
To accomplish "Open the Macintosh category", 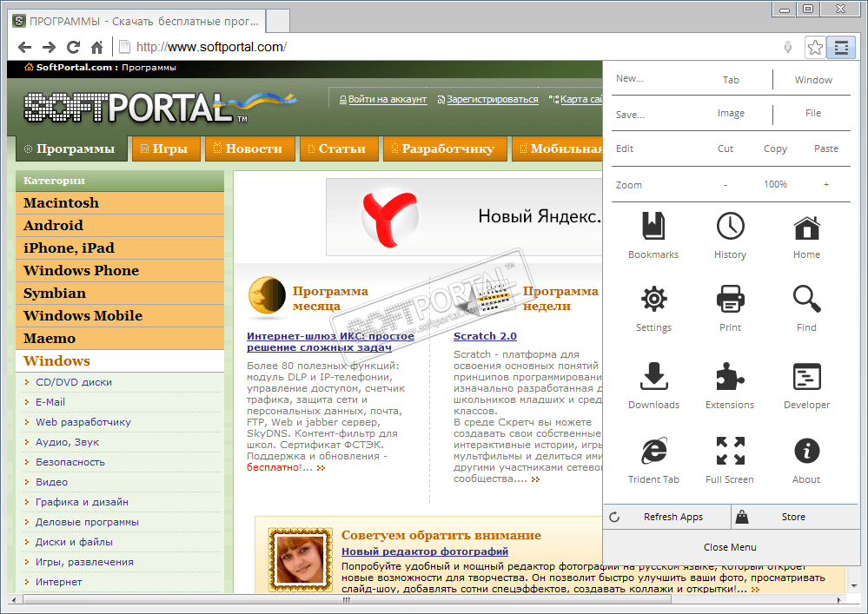I will [120, 203].
